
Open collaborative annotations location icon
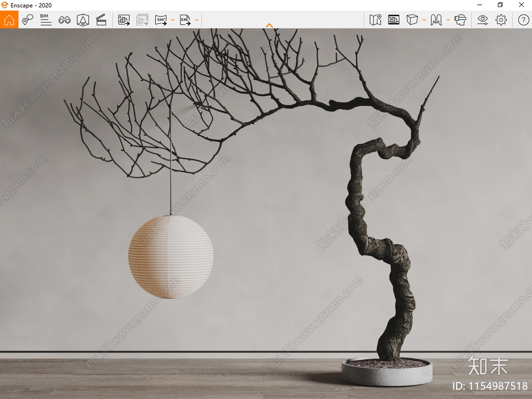28,20
